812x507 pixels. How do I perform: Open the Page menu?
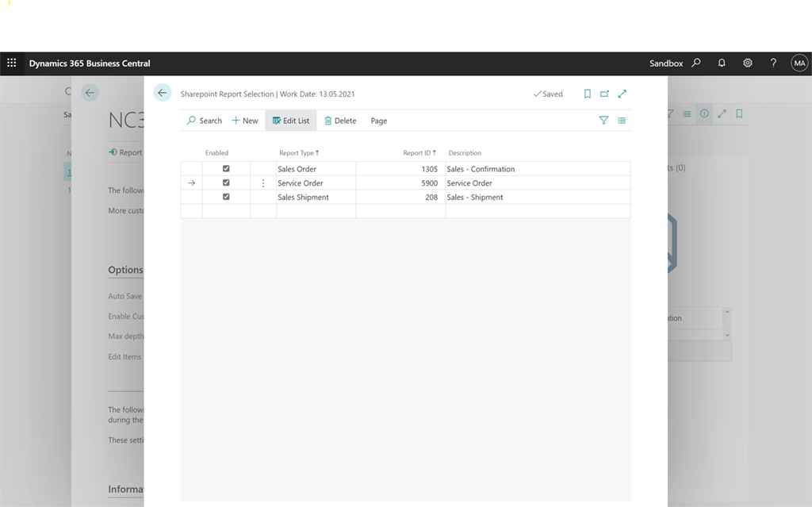pos(378,121)
